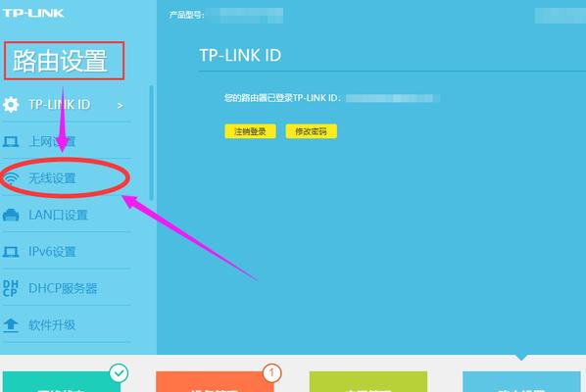586x392 pixels.
Task: Click the TP-LINK ID page title
Action: click(240, 55)
